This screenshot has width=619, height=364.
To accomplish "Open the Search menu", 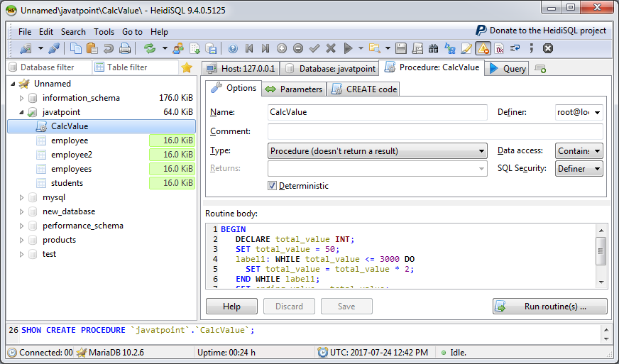I will click(73, 32).
